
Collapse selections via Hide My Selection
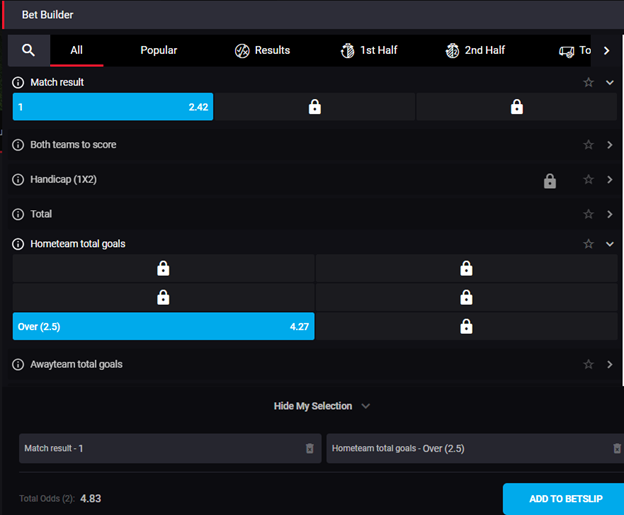coord(322,406)
